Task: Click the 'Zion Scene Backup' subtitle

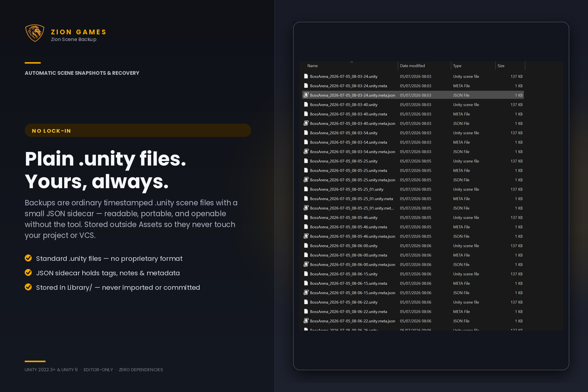Action: point(74,40)
